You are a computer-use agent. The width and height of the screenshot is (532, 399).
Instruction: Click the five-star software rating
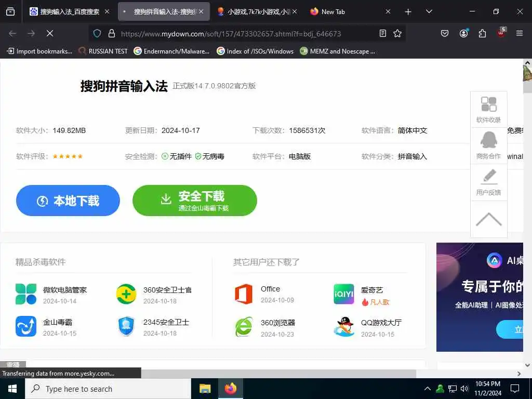point(68,156)
